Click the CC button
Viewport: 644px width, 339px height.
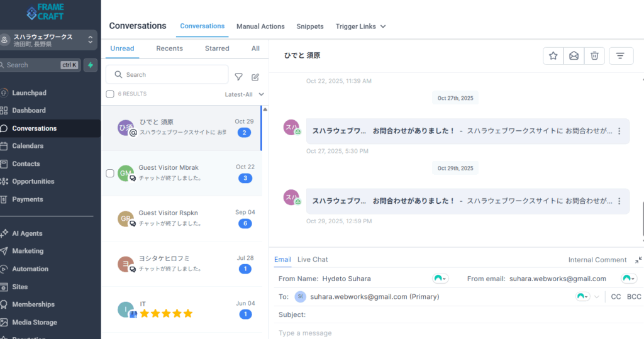[x=616, y=296]
